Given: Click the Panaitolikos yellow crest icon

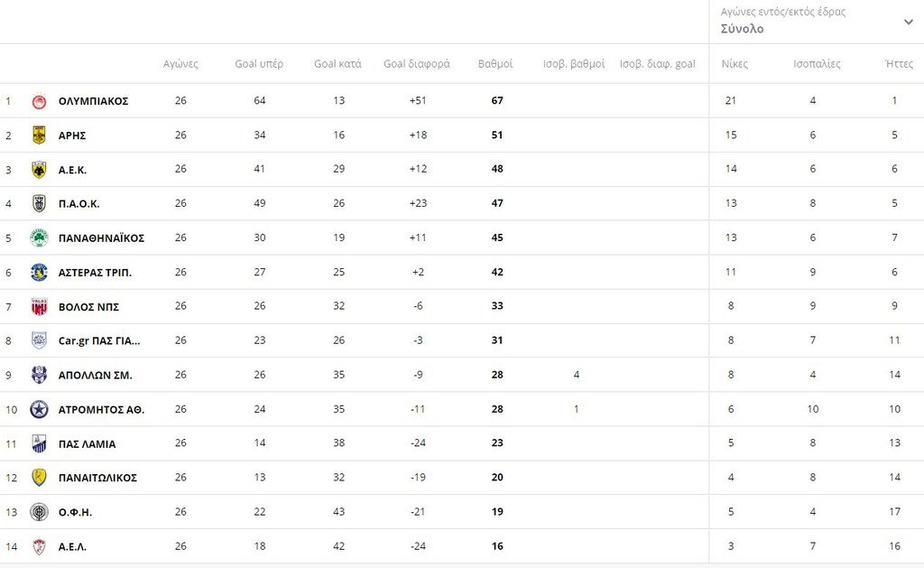Looking at the screenshot, I should tap(39, 478).
